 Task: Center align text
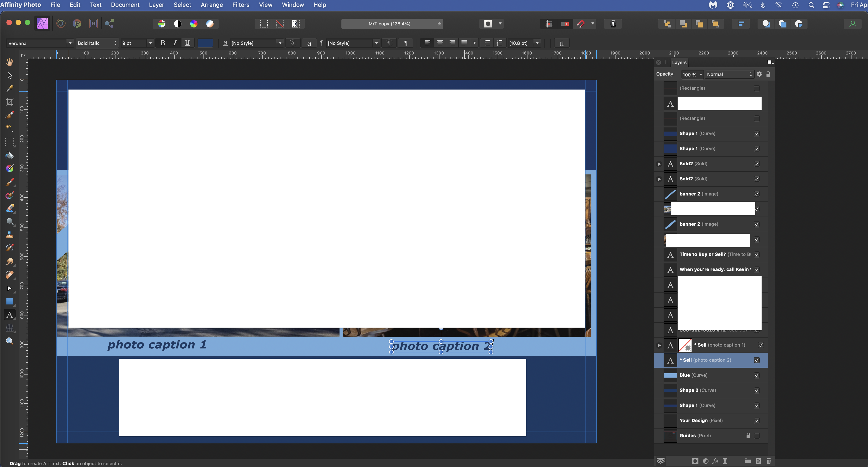[x=440, y=43]
